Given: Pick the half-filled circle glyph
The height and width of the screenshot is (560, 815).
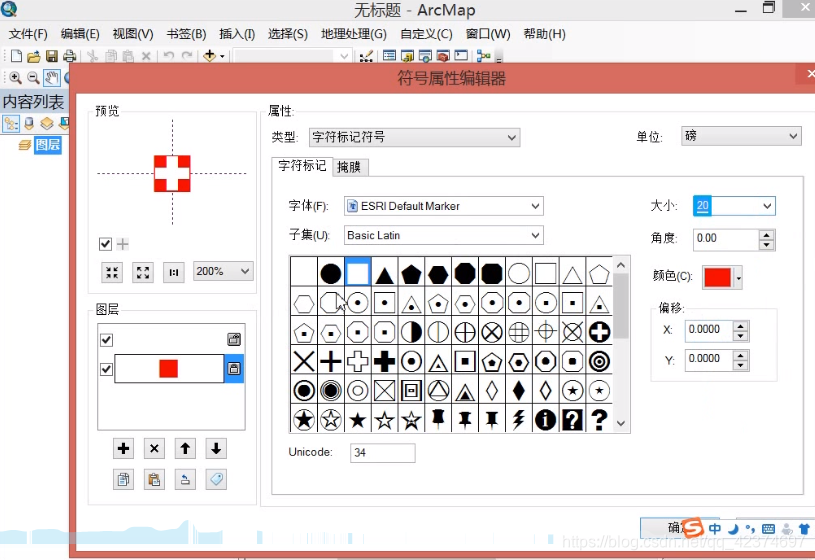Looking at the screenshot, I should pyautogui.click(x=411, y=332).
